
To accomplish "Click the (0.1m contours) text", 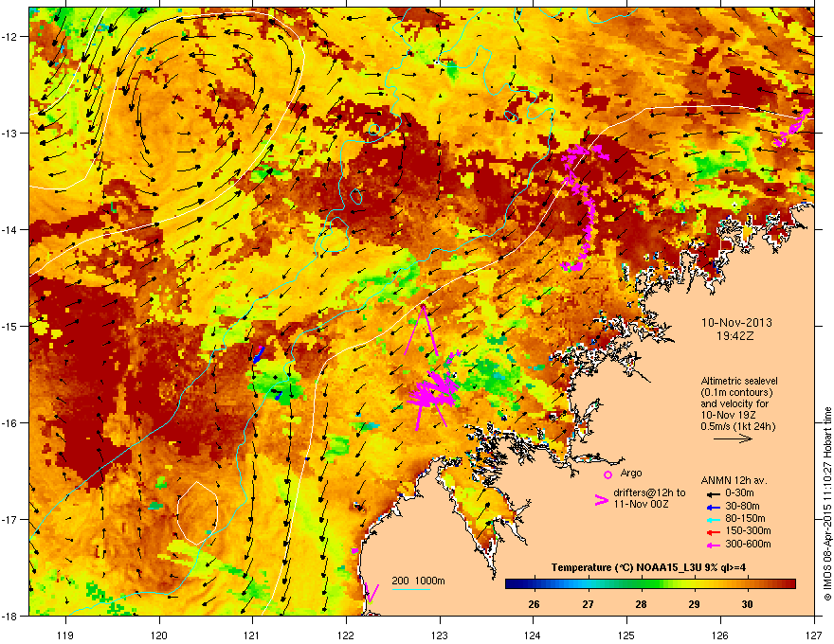I will click(736, 393).
